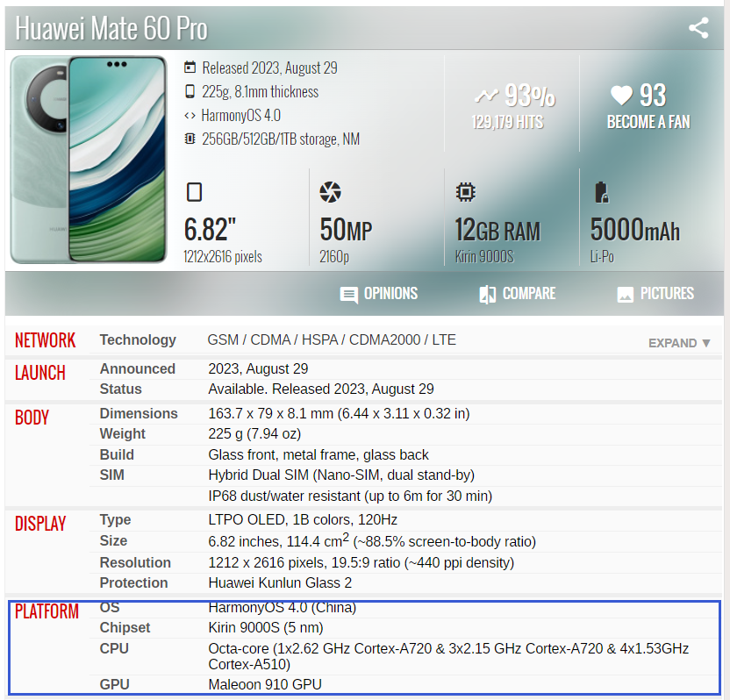This screenshot has width=730, height=700.
Task: Click the Hybrid Dual SIM value
Action: coord(341,475)
